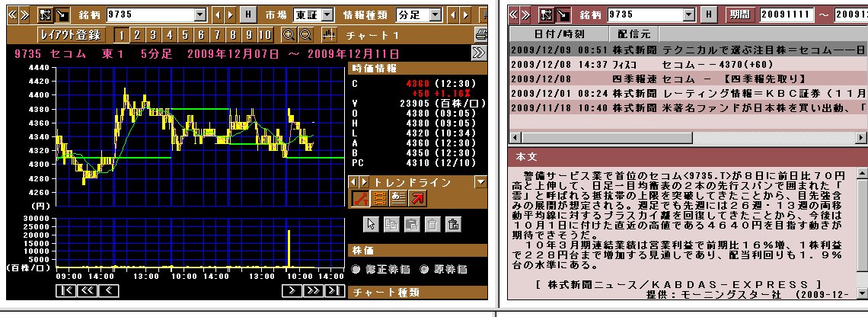Click back double-arrow in news panel
The height and width of the screenshot is (317, 868).
coord(514,15)
